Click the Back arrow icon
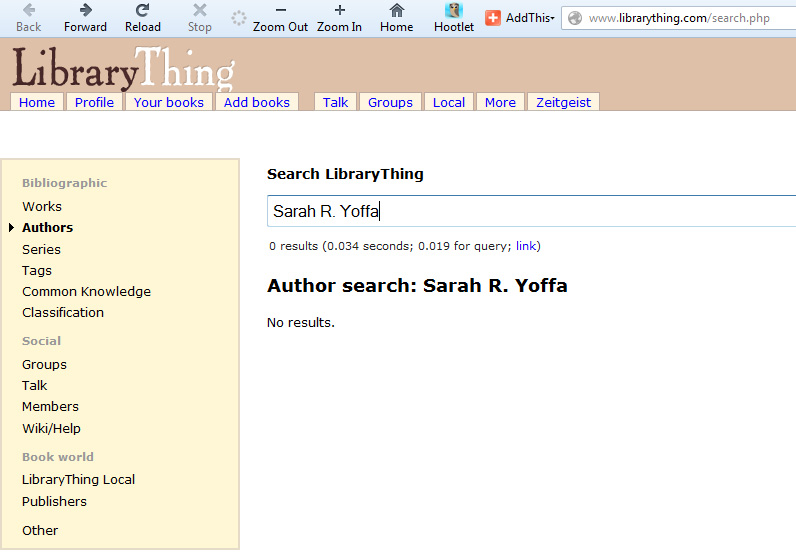The image size is (796, 555). (29, 10)
